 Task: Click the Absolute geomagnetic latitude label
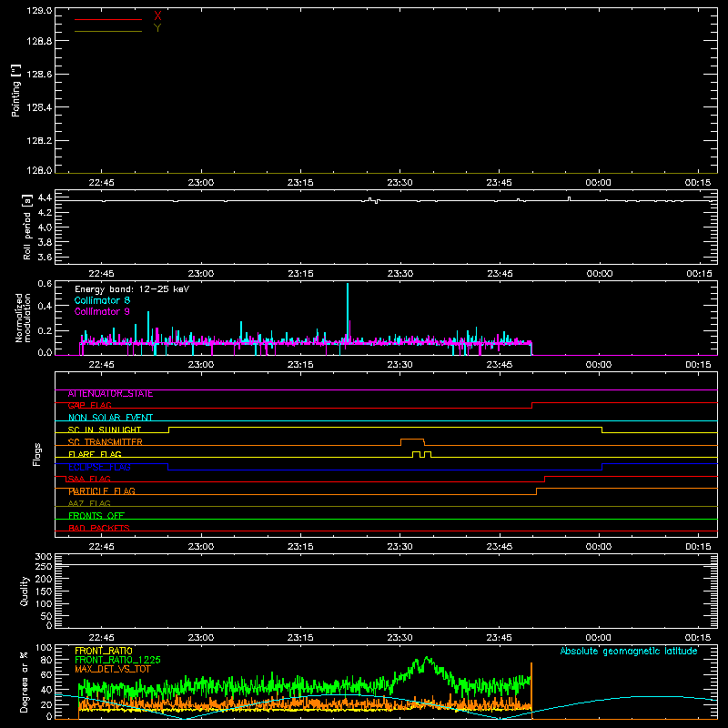coord(629,651)
